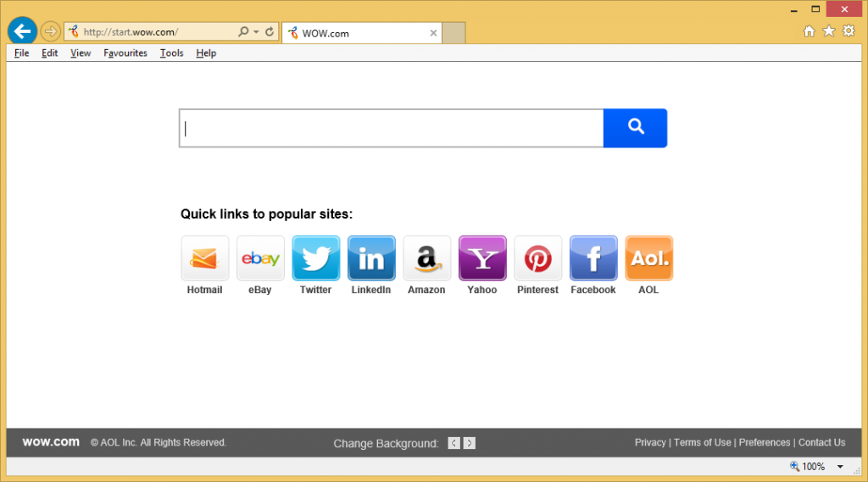Click the browser Forward arrow button
The image size is (868, 482).
pos(50,31)
